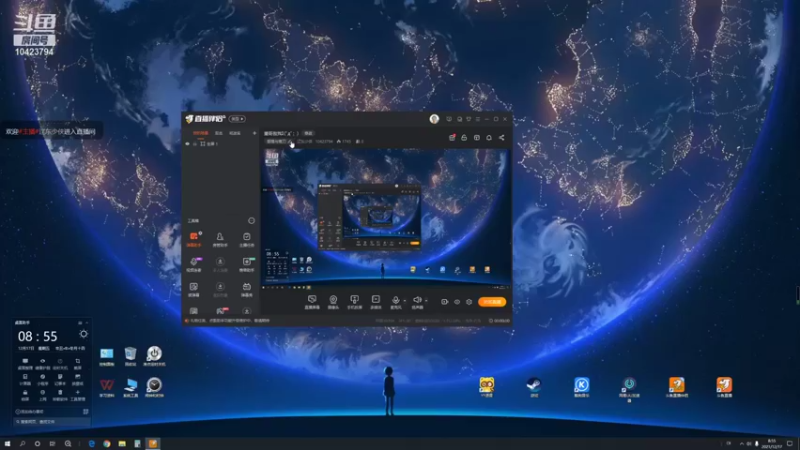Open Edge from the taskbar
Viewport: 800px width, 450px height.
coord(92,444)
